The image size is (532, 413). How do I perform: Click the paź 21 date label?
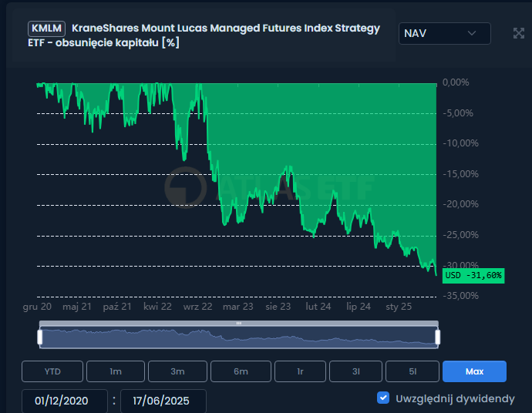tap(117, 307)
